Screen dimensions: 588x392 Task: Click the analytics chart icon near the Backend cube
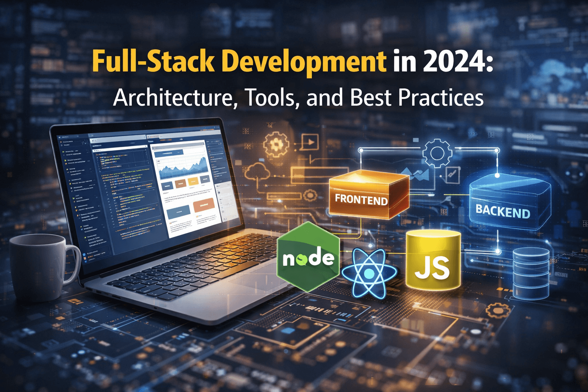[416, 175]
